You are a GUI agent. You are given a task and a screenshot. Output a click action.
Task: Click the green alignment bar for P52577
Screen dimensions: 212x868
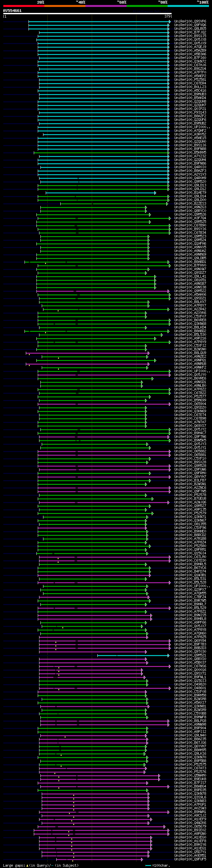click(94, 397)
